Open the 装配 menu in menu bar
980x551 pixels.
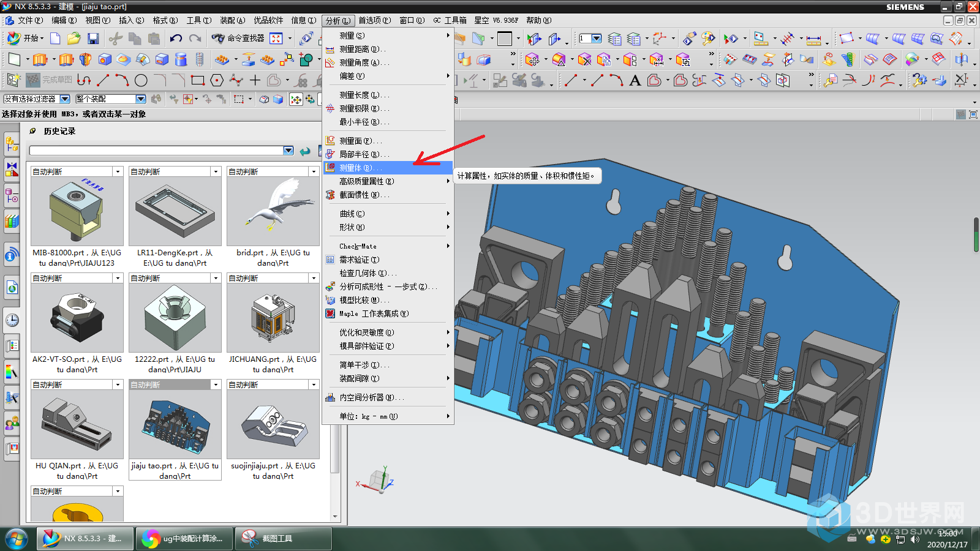pyautogui.click(x=232, y=20)
